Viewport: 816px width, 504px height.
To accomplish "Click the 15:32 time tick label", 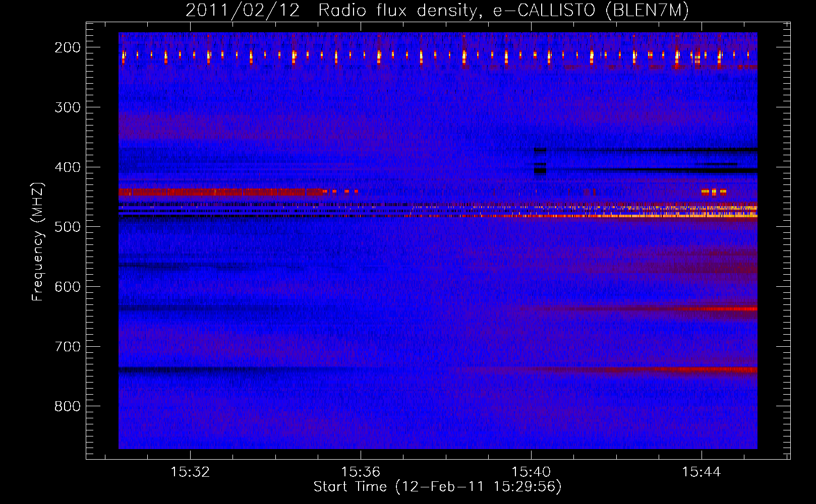I will coord(190,472).
